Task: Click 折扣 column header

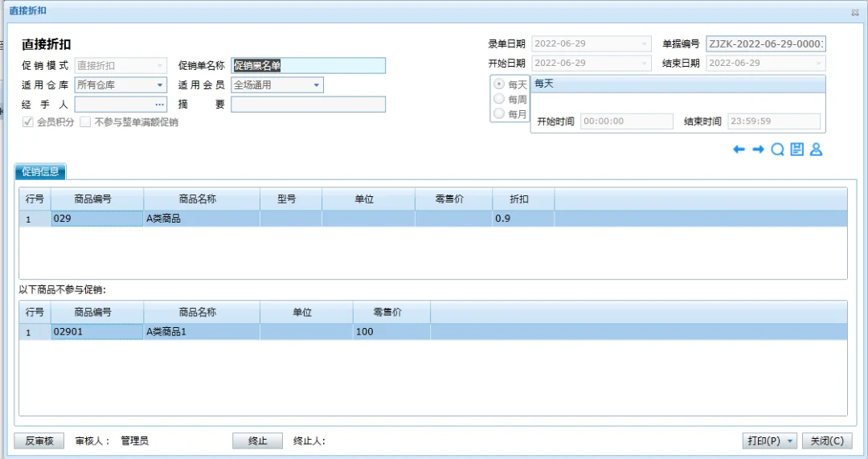Action: (x=523, y=199)
